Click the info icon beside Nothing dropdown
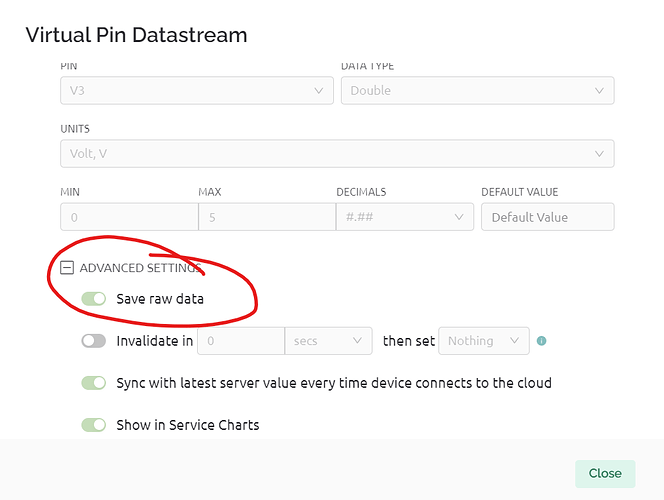The width and height of the screenshot is (664, 500). (x=541, y=341)
